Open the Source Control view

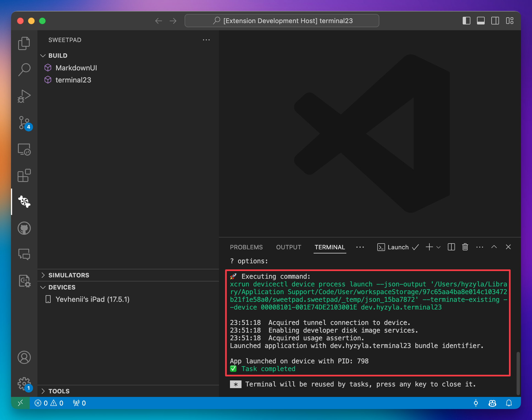[x=24, y=123]
